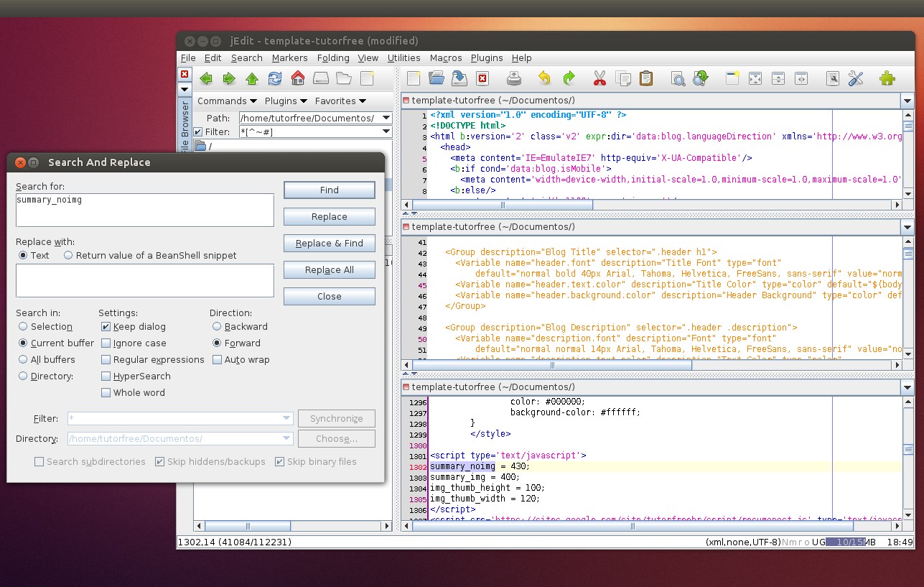This screenshot has height=587, width=924.
Task: Find next occurrence via the toolbar icon
Action: 701,79
